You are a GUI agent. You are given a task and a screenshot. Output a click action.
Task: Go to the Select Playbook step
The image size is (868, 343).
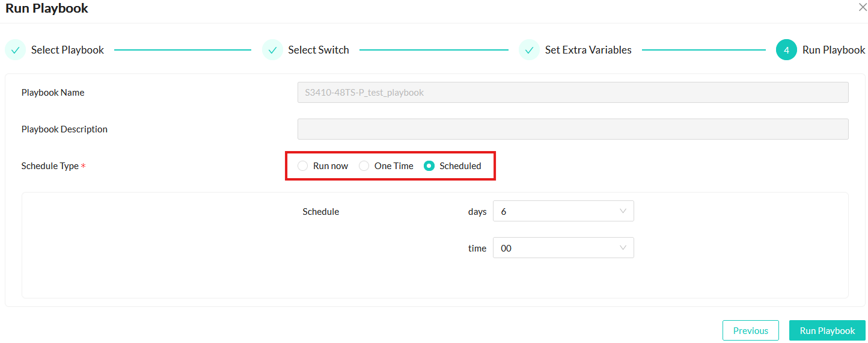click(67, 50)
